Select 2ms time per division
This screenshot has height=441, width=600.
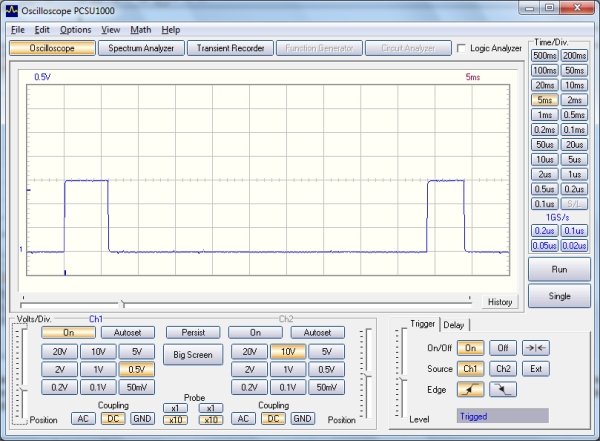575,100
